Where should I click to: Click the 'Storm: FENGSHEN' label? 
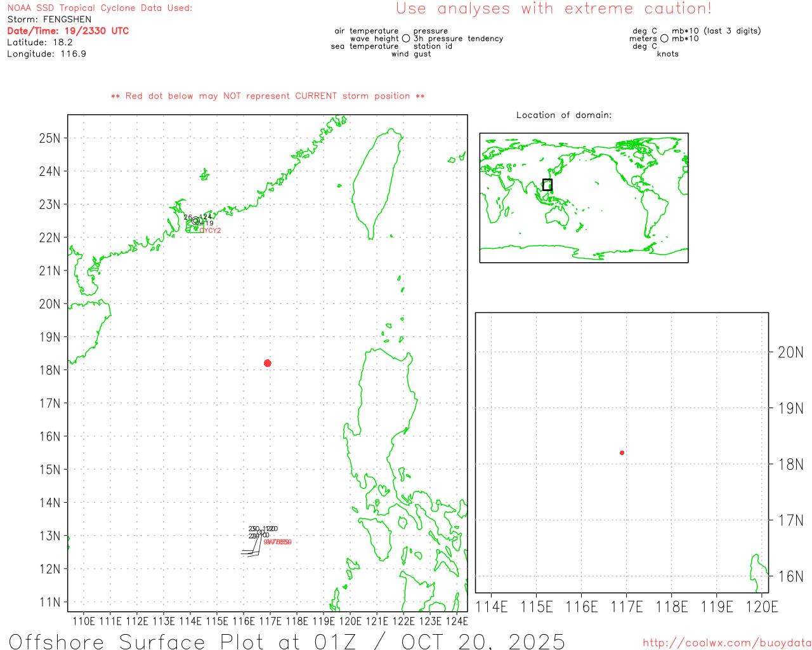[49, 20]
